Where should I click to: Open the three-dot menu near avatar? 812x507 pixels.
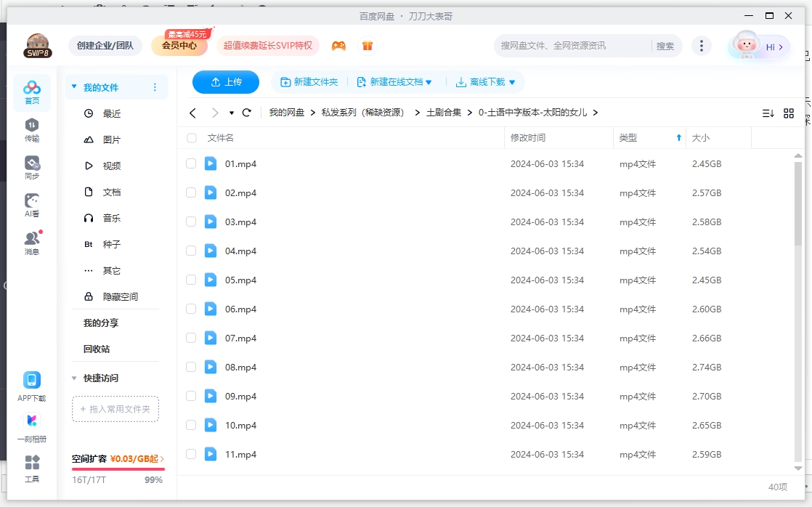coord(702,45)
